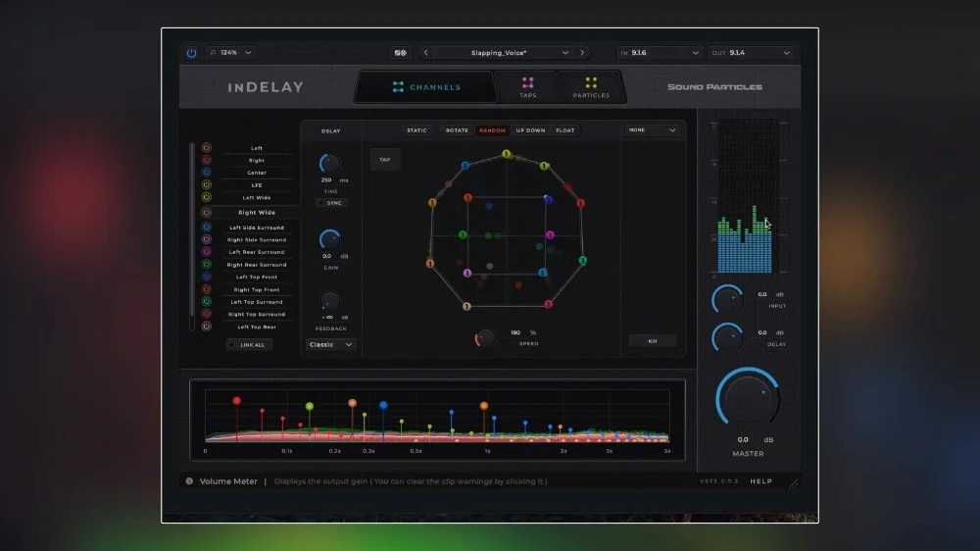The width and height of the screenshot is (980, 551).
Task: Open the 124% zoom dropdown
Action: (230, 53)
